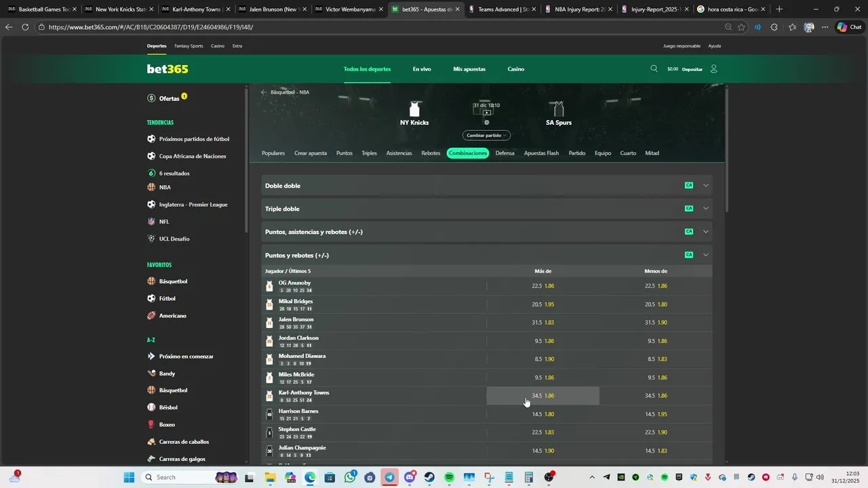Image resolution: width=868 pixels, height=488 pixels.
Task: Bet Menos de 31.5 for Jalen Brunson
Action: (x=656, y=323)
